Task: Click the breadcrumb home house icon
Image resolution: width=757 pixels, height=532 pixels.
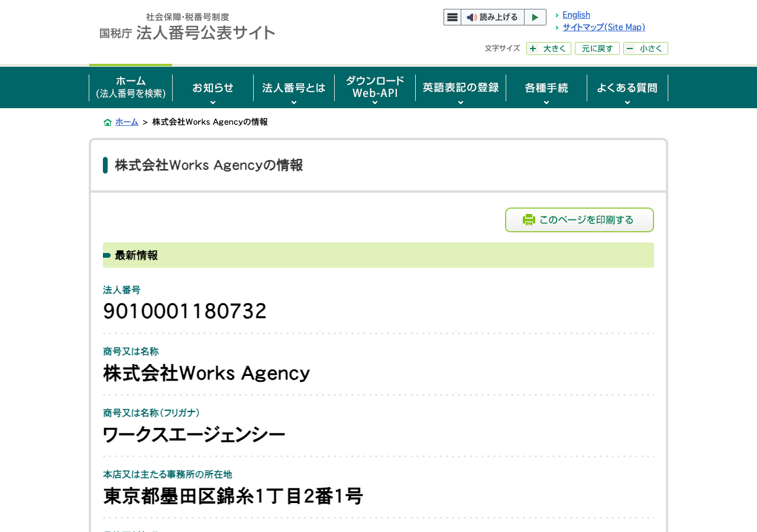Action: coord(108,122)
